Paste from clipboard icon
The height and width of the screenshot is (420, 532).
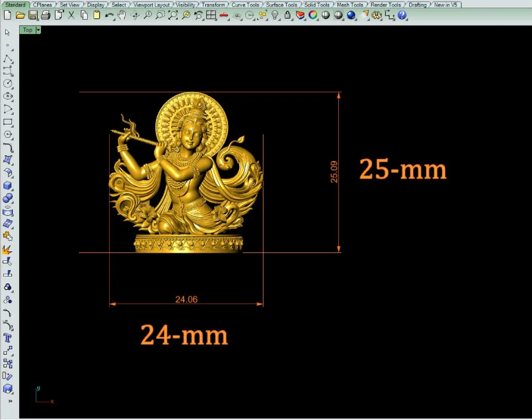[97, 15]
